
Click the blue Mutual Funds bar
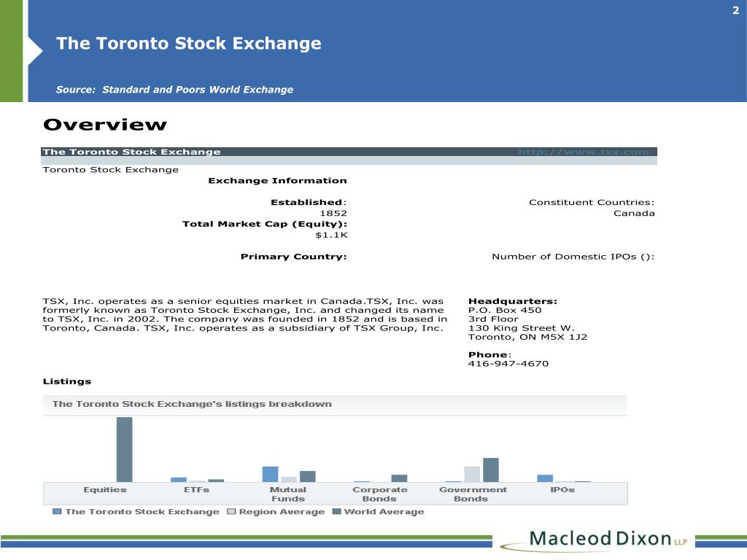pyautogui.click(x=270, y=474)
